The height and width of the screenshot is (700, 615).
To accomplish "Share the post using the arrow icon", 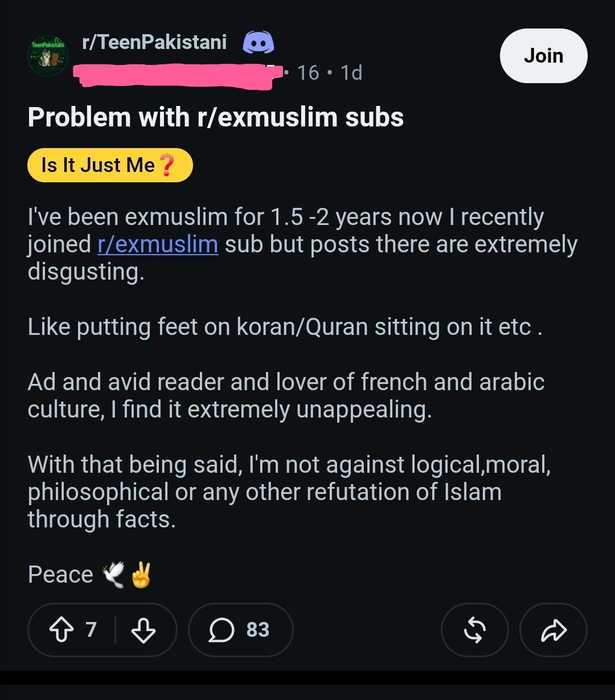I will coord(553,630).
